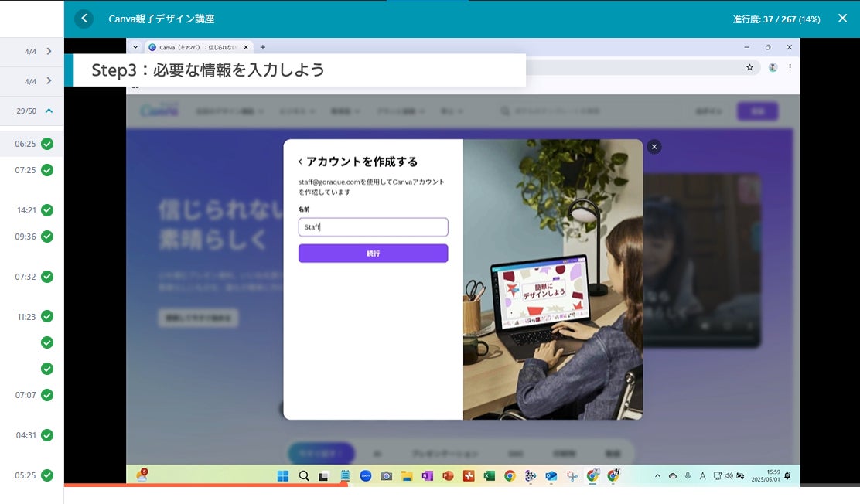Toggle the check mark for lesson 07:25

(x=47, y=170)
